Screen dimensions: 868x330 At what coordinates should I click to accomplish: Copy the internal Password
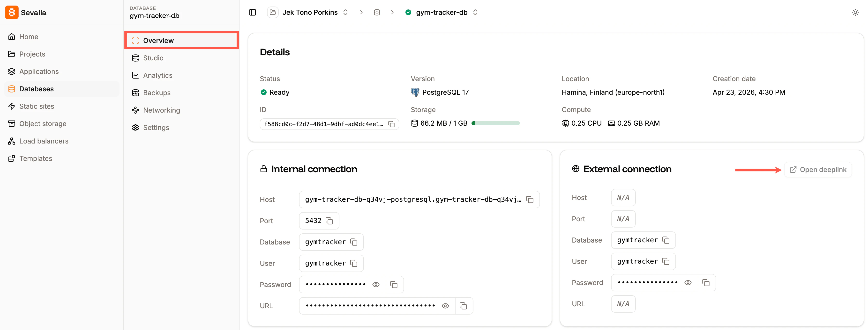pyautogui.click(x=394, y=285)
